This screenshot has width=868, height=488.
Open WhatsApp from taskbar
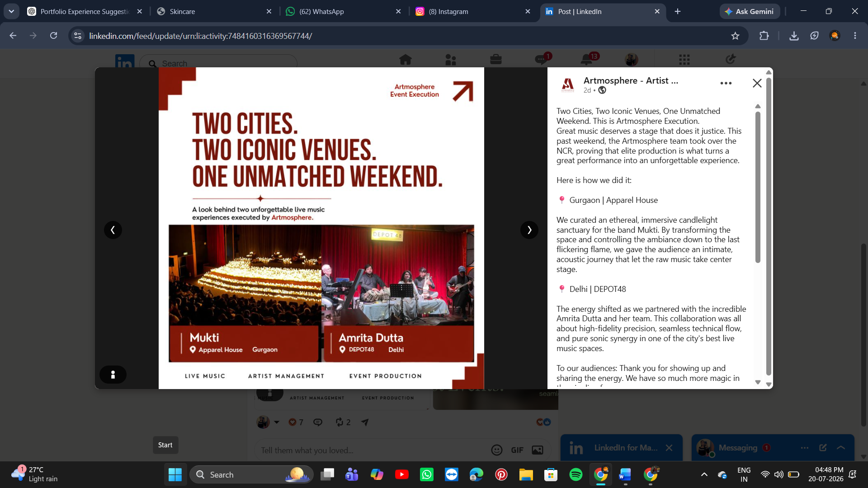[426, 475]
